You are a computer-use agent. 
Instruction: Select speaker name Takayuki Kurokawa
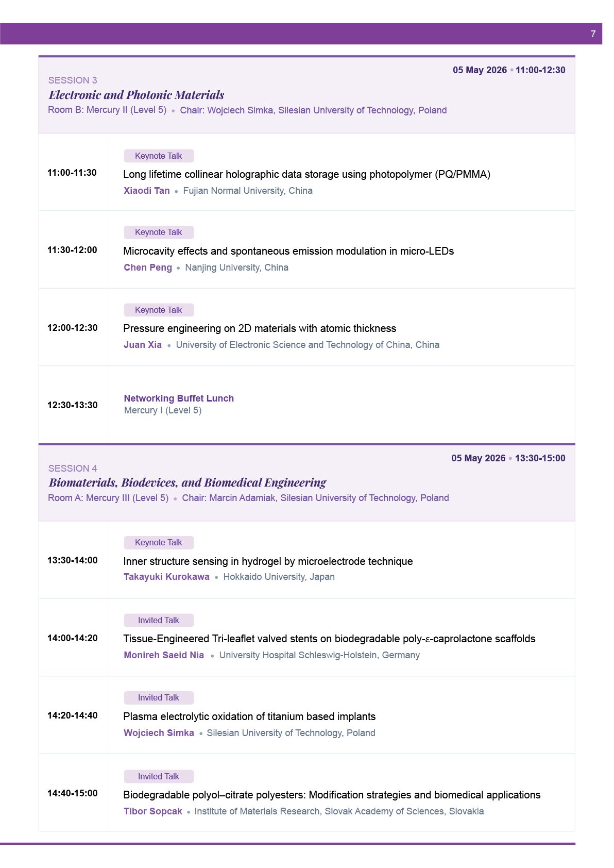pos(166,577)
